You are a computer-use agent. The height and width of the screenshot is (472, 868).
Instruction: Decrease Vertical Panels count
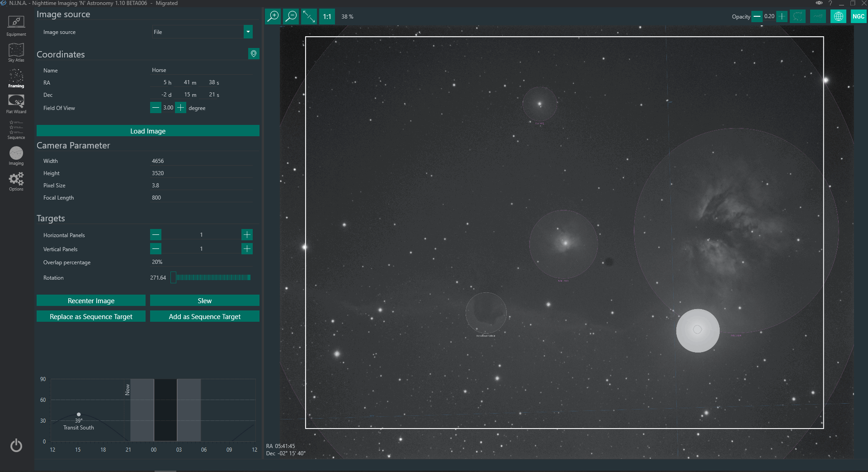tap(156, 248)
